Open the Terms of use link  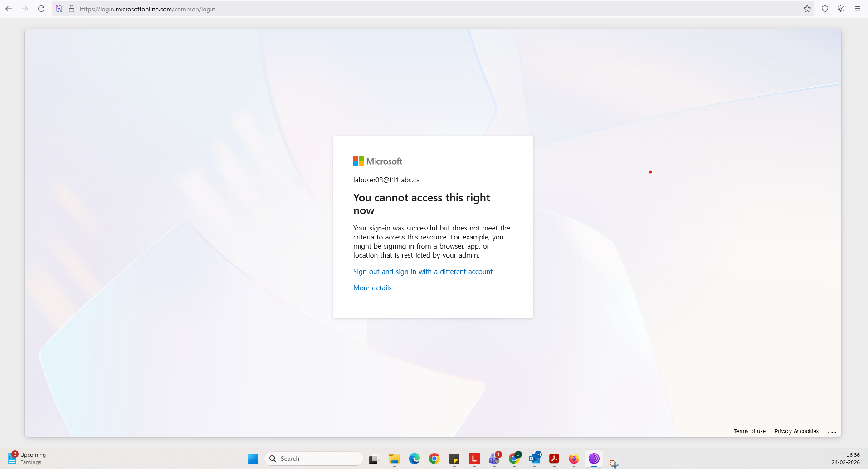pos(749,431)
